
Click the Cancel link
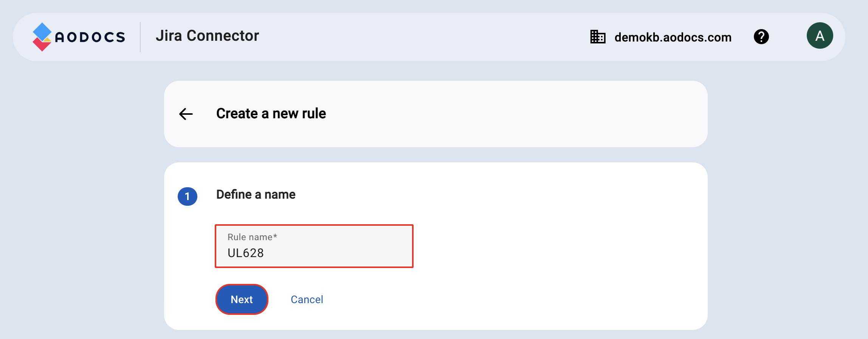click(307, 299)
